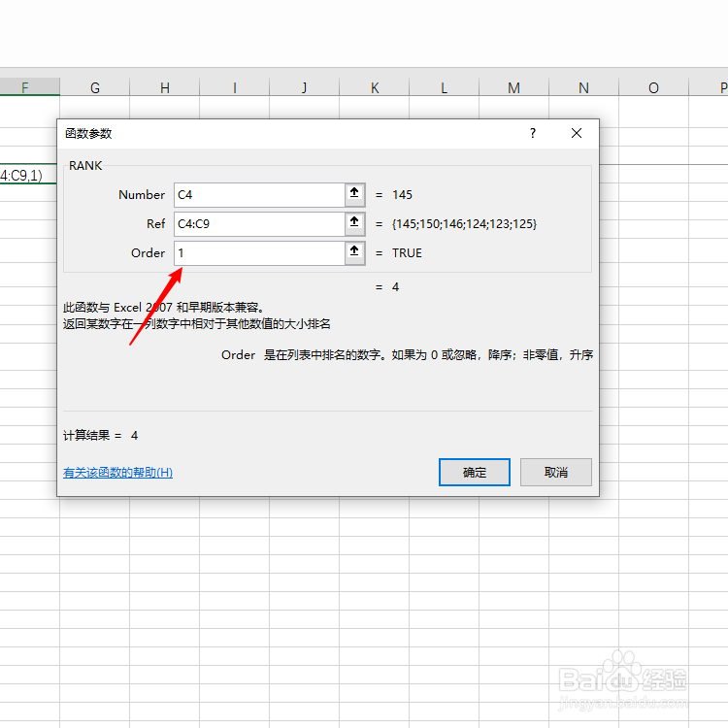Focus the Order input field containing 1
Viewport: 728px width, 728px height.
[259, 253]
